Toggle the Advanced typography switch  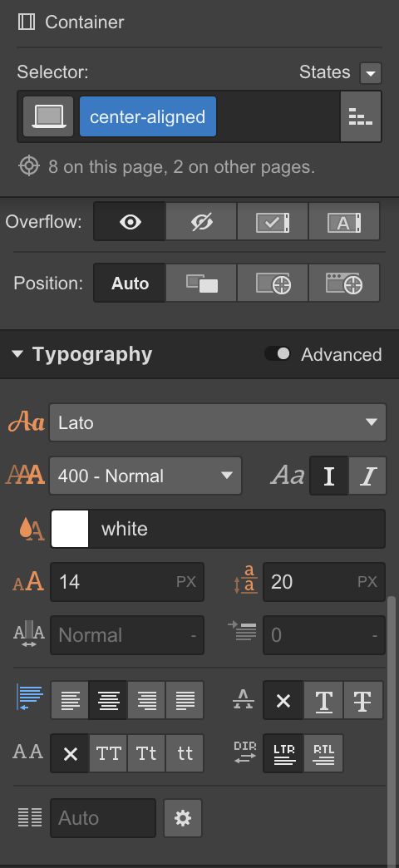278,353
